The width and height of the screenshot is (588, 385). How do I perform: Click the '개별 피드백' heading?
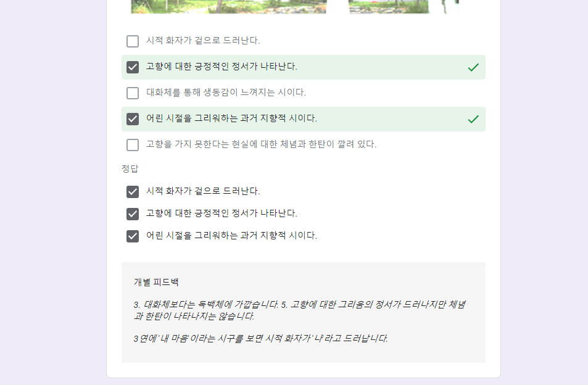point(155,281)
